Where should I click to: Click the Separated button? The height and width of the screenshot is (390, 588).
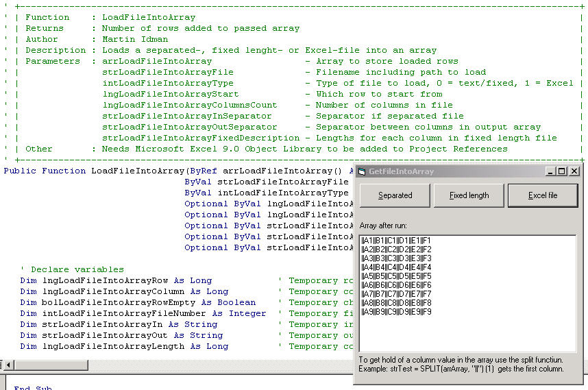tap(395, 195)
